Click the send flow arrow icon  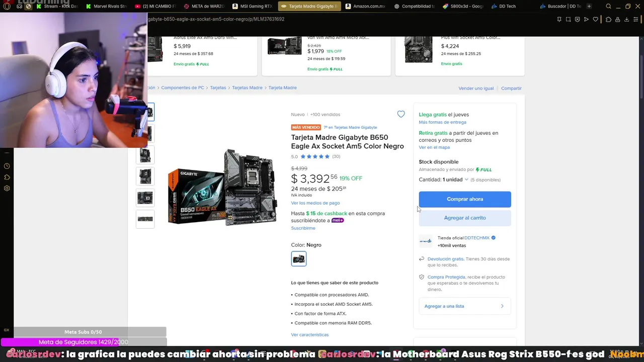click(586, 20)
